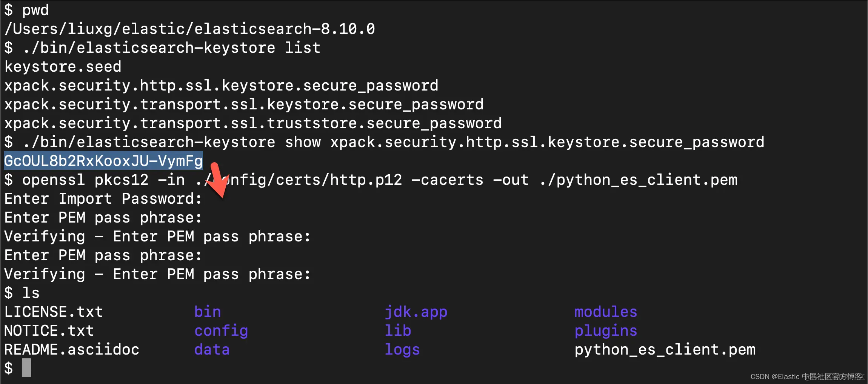Viewport: 868px width, 384px height.
Task: Click NOTICE.txt in the file listing
Action: 49,331
